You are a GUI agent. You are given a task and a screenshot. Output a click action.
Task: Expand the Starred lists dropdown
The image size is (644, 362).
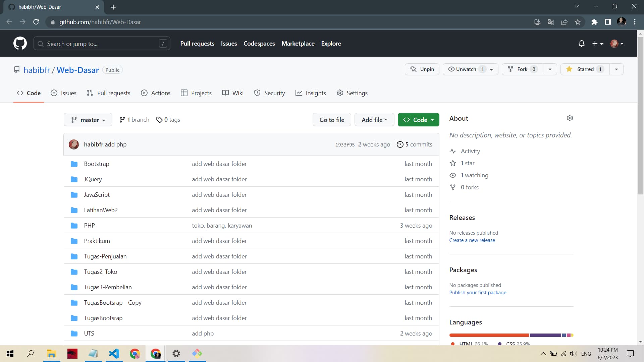[x=616, y=69]
